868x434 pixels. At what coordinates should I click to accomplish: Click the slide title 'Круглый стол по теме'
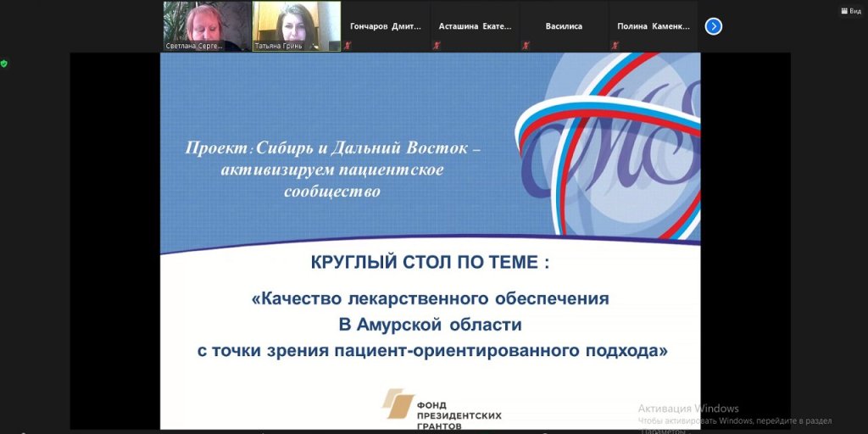point(431,263)
